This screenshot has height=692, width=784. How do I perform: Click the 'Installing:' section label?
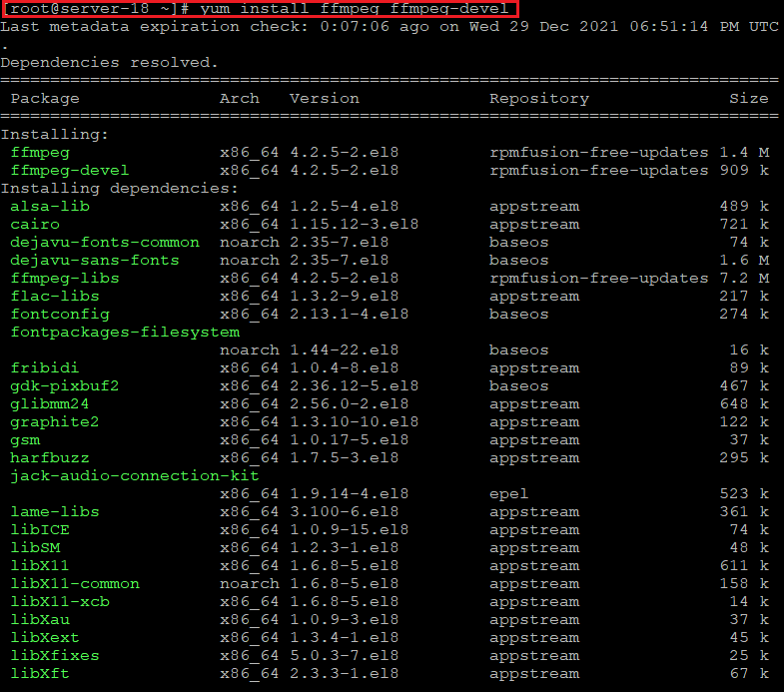pos(55,135)
